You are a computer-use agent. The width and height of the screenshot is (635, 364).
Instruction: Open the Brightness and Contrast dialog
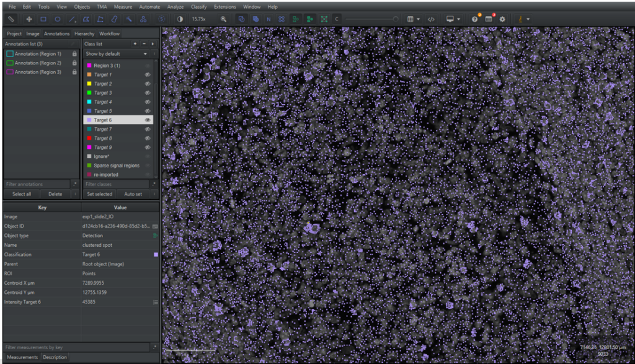180,19
